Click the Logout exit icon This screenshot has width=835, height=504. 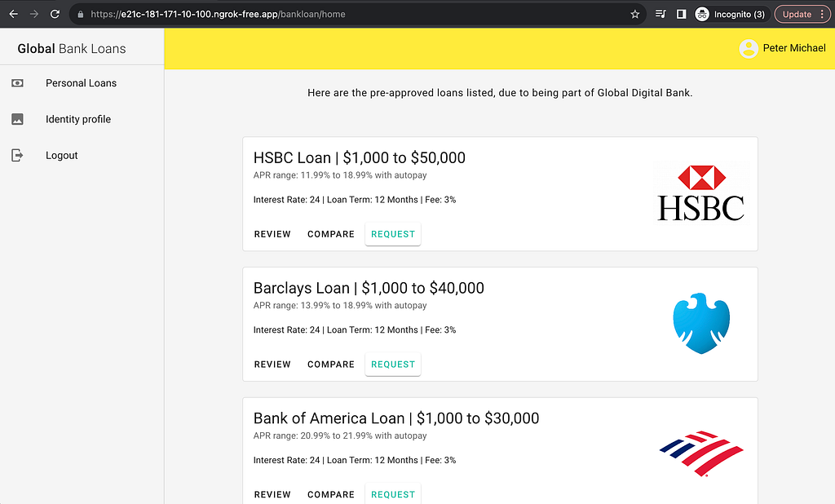(18, 156)
